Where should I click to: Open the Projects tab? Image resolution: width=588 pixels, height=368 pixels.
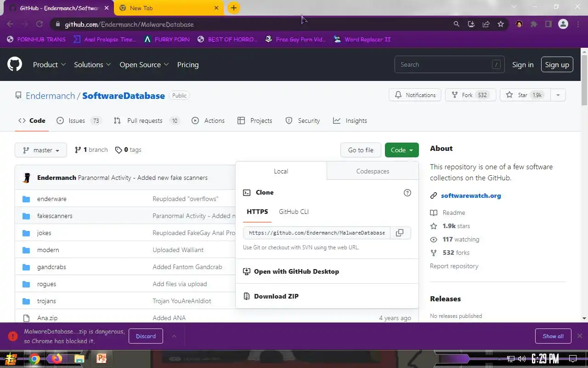point(255,121)
